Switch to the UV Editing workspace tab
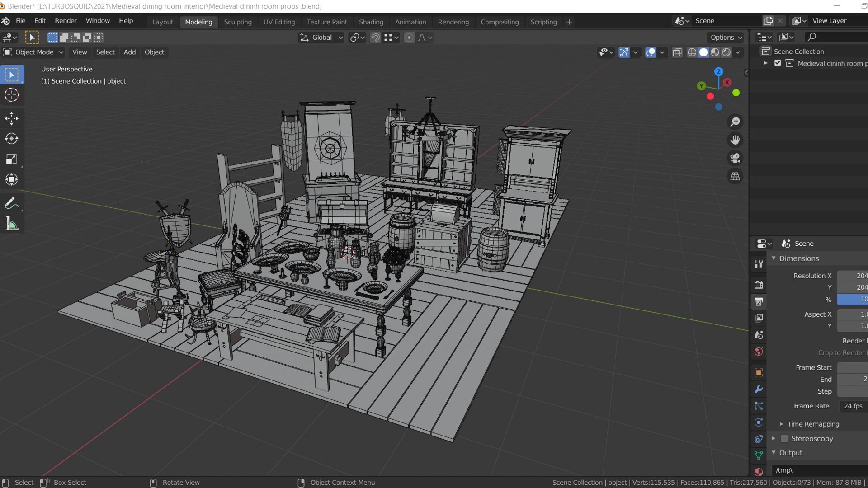The width and height of the screenshot is (868, 488). [279, 22]
